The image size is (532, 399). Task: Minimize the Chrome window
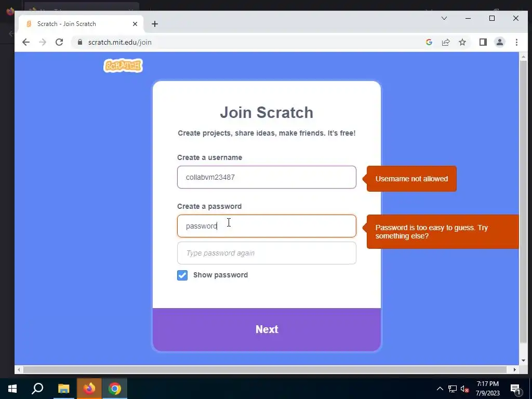[x=468, y=18]
